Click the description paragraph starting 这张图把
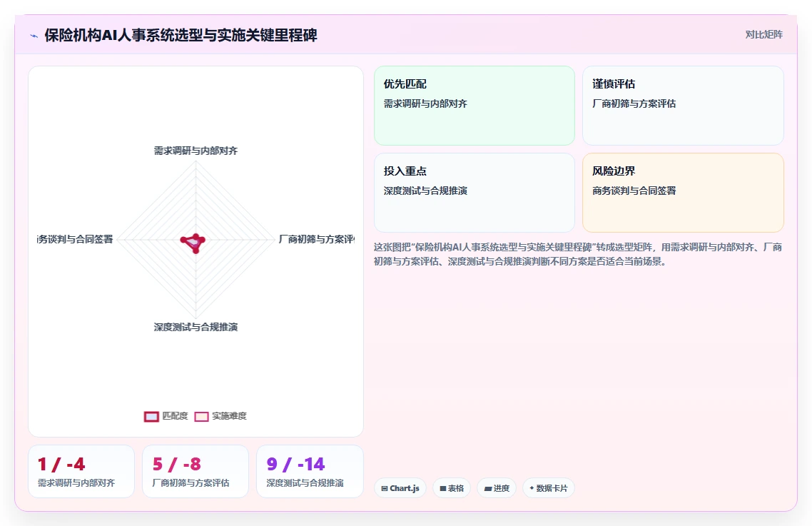The image size is (812, 526). tap(578, 254)
